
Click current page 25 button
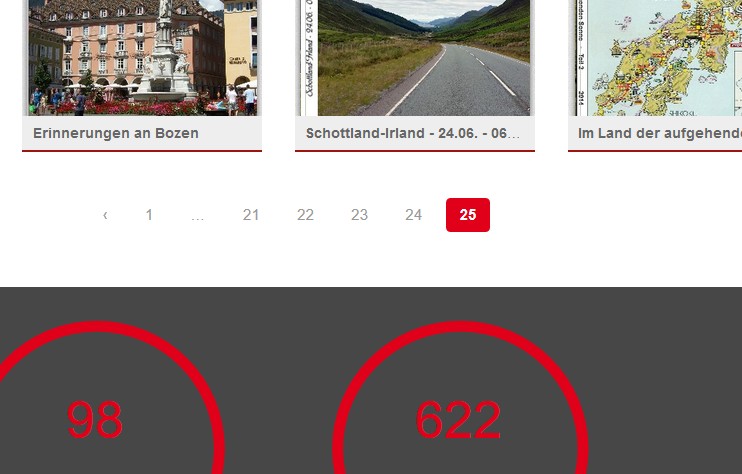(x=468, y=215)
